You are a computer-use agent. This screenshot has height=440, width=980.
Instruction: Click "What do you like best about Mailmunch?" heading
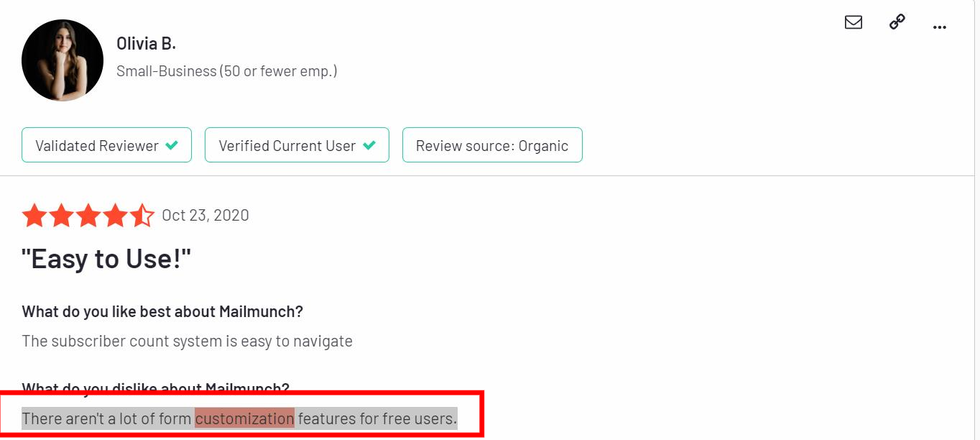pos(162,311)
